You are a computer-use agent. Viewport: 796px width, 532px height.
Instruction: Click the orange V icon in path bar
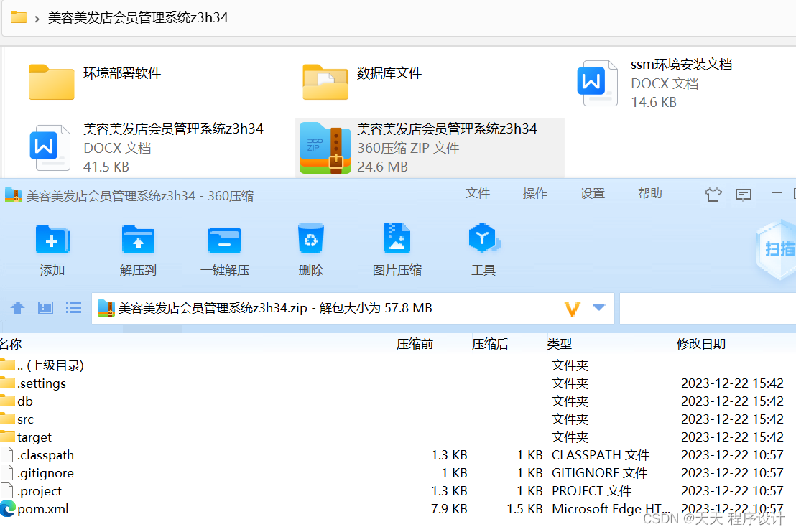[572, 308]
